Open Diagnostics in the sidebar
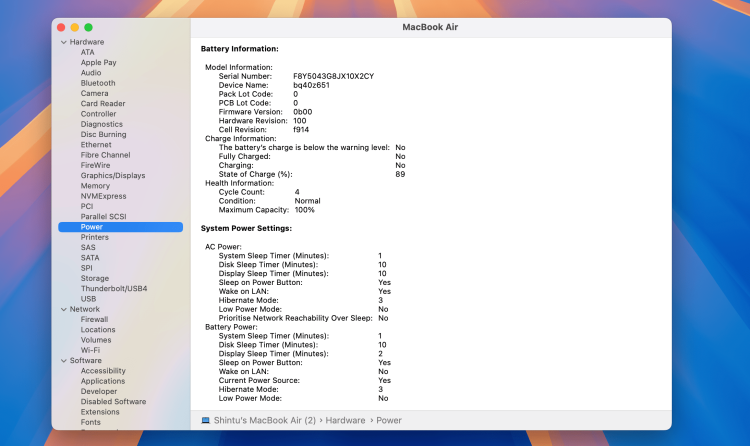This screenshot has width=750, height=446. pos(101,124)
